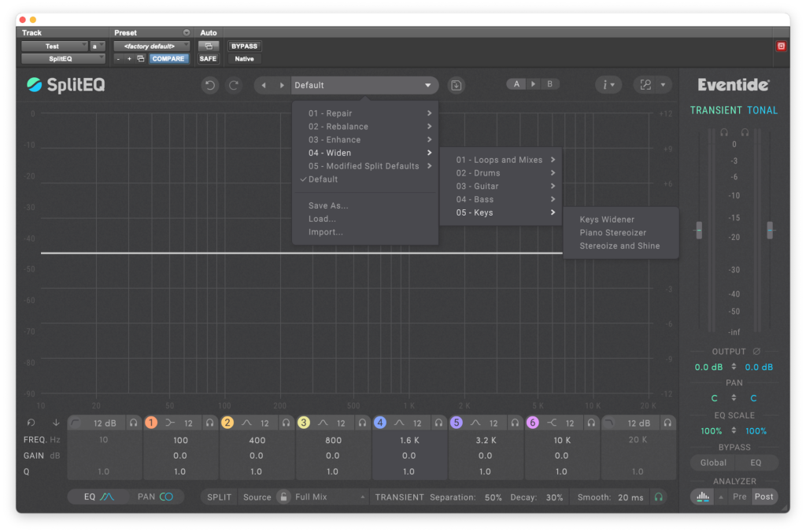This screenshot has width=806, height=532.
Task: Click the COMPARE button
Action: [168, 59]
